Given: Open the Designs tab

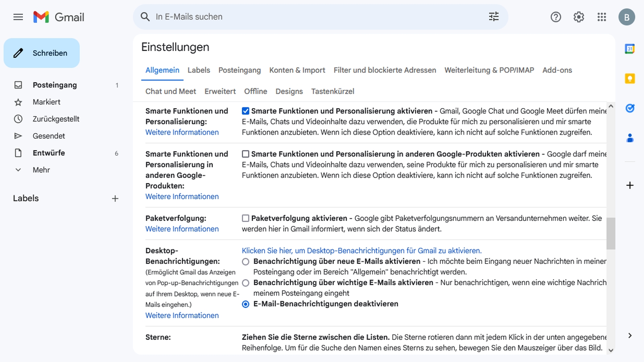Looking at the screenshot, I should pyautogui.click(x=289, y=91).
